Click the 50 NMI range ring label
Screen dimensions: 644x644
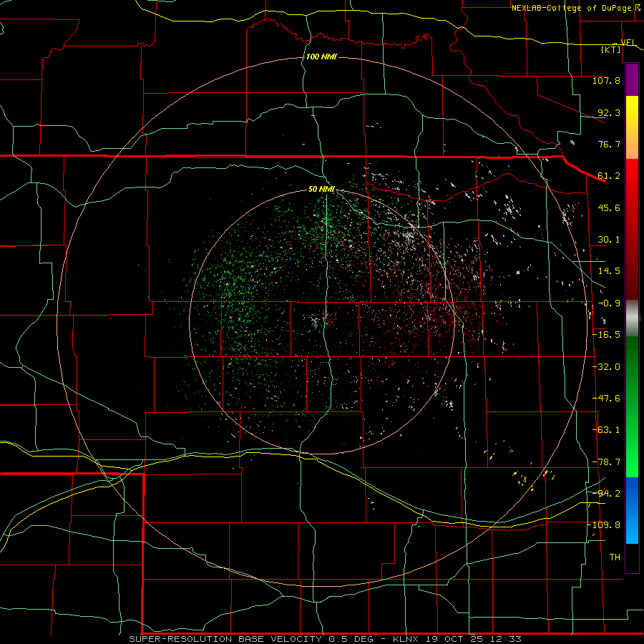tap(321, 190)
